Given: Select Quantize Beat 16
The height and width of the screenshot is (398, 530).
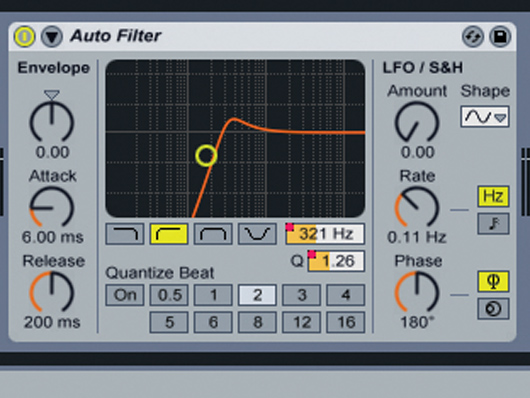Looking at the screenshot, I should tap(345, 322).
